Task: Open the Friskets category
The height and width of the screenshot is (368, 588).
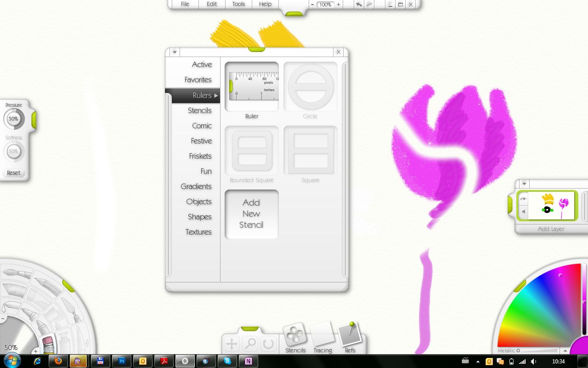Action: [200, 156]
